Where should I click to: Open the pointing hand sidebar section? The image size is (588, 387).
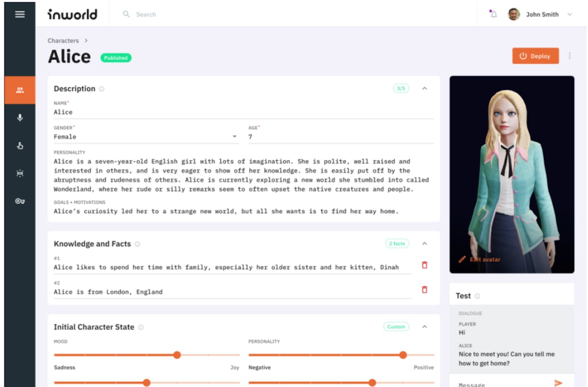click(x=20, y=146)
